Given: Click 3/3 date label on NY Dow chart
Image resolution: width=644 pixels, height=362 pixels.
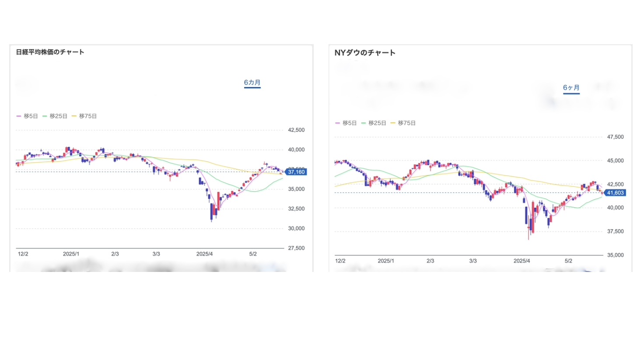Looking at the screenshot, I should (x=473, y=261).
